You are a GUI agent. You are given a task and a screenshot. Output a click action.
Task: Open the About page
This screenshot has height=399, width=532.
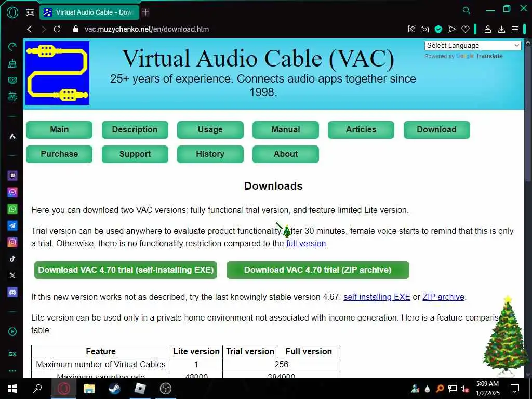tap(286, 154)
